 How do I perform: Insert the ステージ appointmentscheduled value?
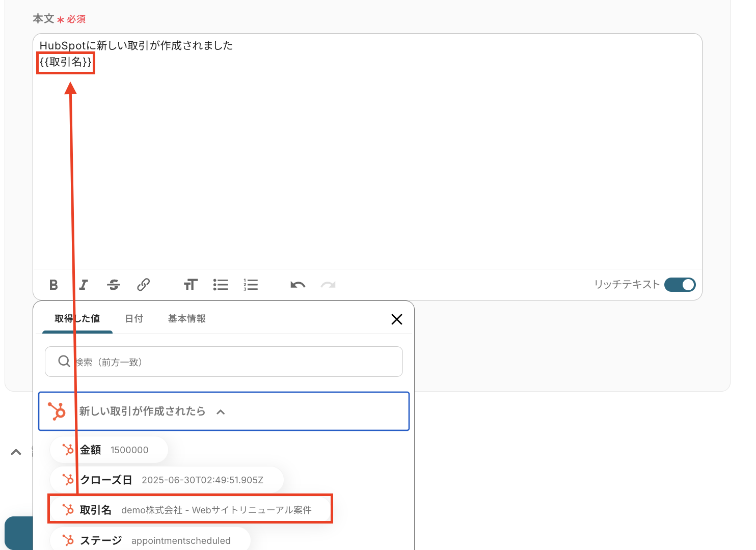click(150, 540)
